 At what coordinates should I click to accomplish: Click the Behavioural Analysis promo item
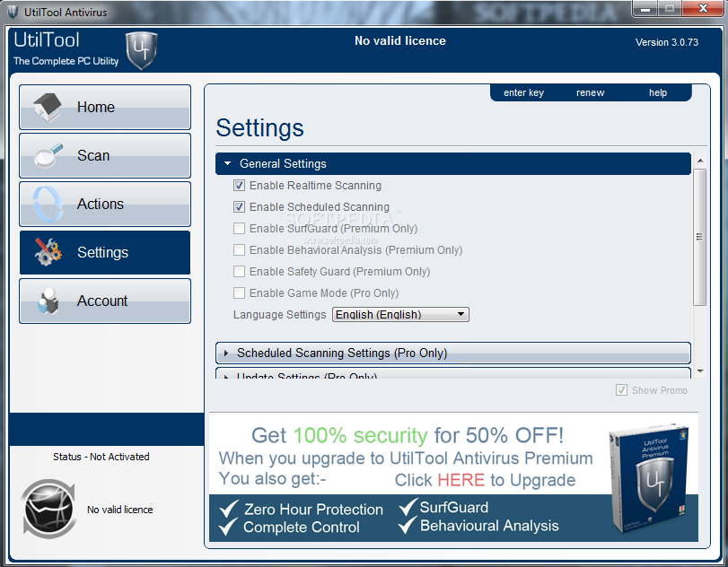click(478, 525)
